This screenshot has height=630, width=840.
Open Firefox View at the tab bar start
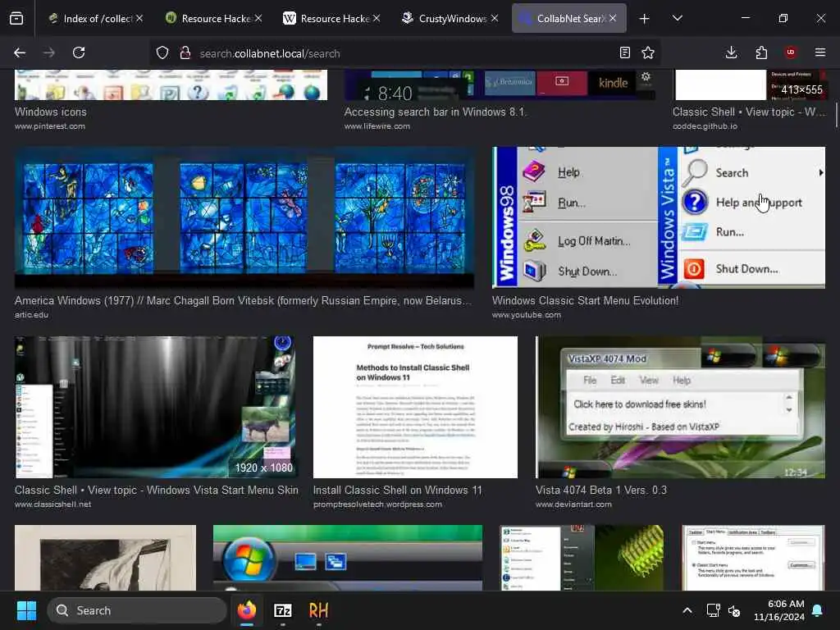click(x=16, y=18)
